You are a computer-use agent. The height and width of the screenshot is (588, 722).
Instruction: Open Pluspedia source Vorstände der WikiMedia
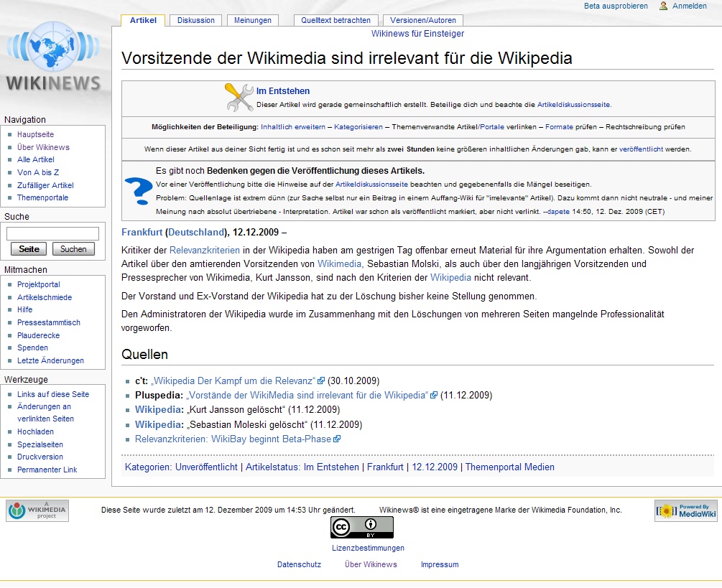[x=307, y=395]
